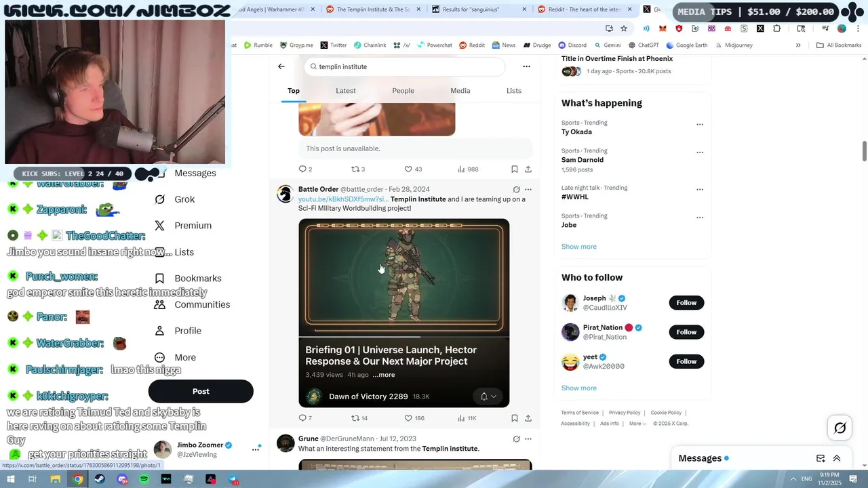Reply to the unavailable post with 2 replies

tap(305, 169)
